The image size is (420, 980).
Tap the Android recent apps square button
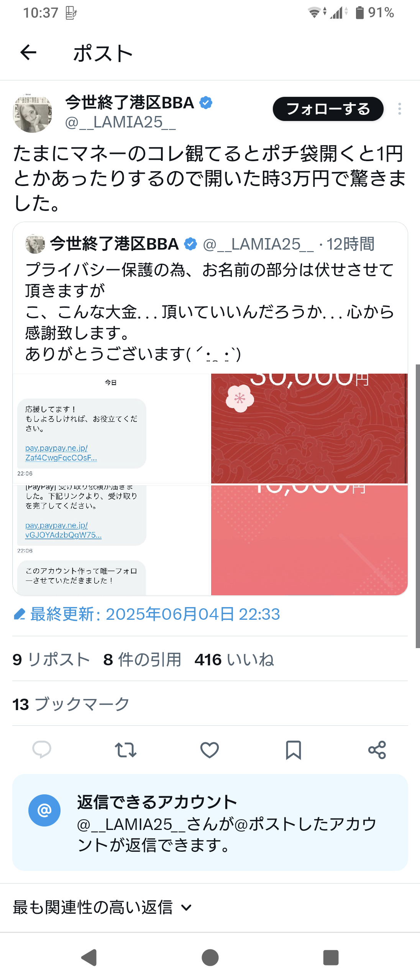331,957
